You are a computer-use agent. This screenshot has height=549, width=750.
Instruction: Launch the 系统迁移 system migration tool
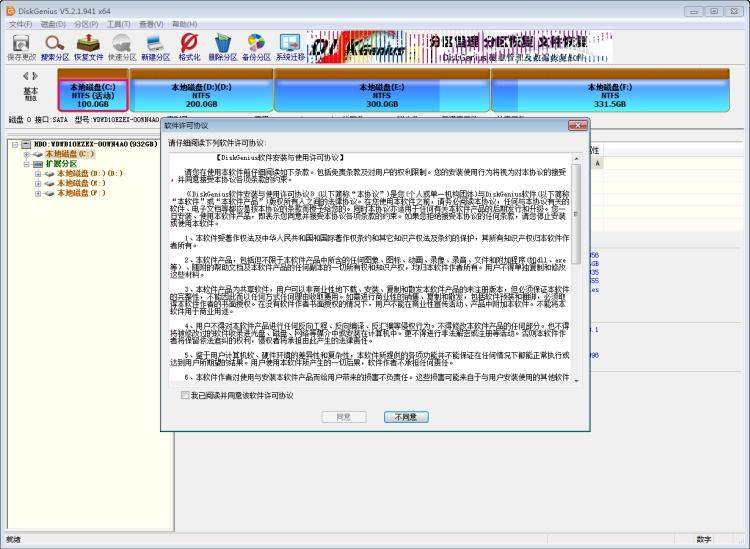[x=290, y=47]
